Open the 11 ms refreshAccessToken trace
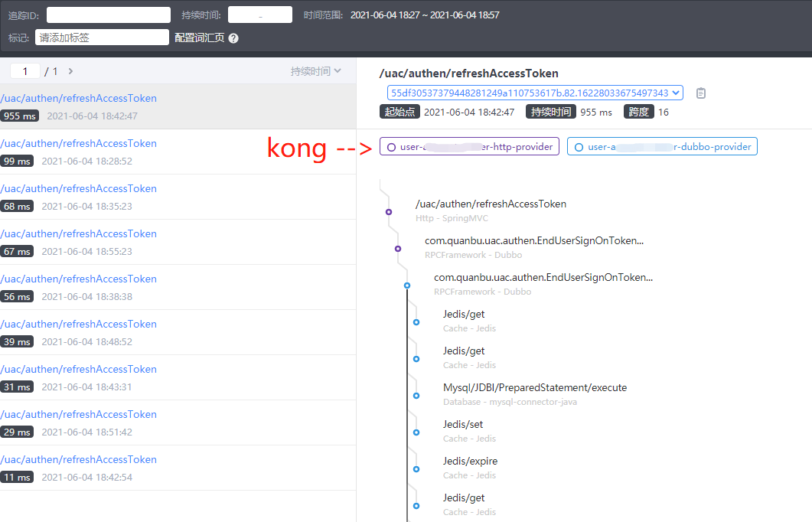This screenshot has height=522, width=812. pos(178,468)
